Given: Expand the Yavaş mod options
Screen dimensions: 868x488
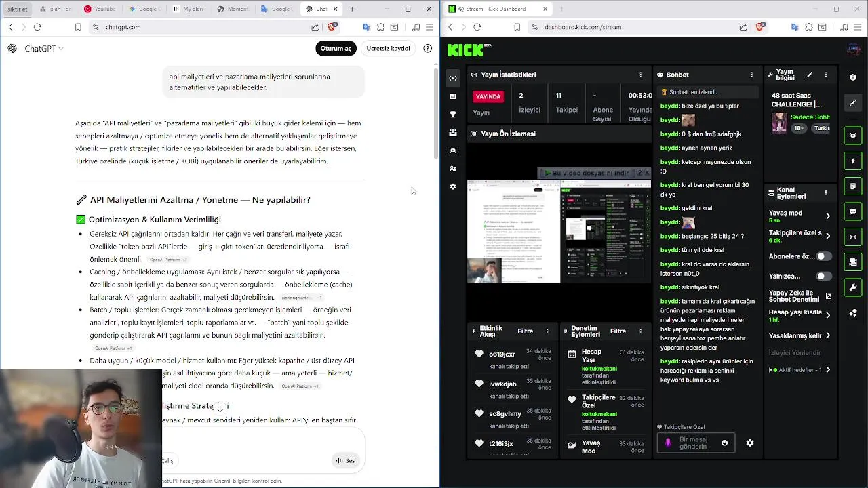Looking at the screenshot, I should click(x=828, y=216).
